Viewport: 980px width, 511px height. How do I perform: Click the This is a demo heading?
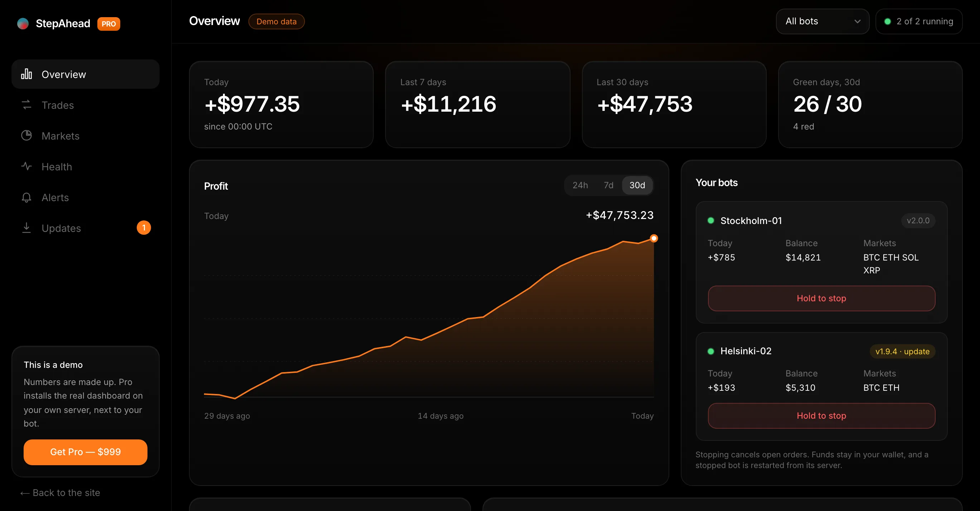click(x=53, y=365)
